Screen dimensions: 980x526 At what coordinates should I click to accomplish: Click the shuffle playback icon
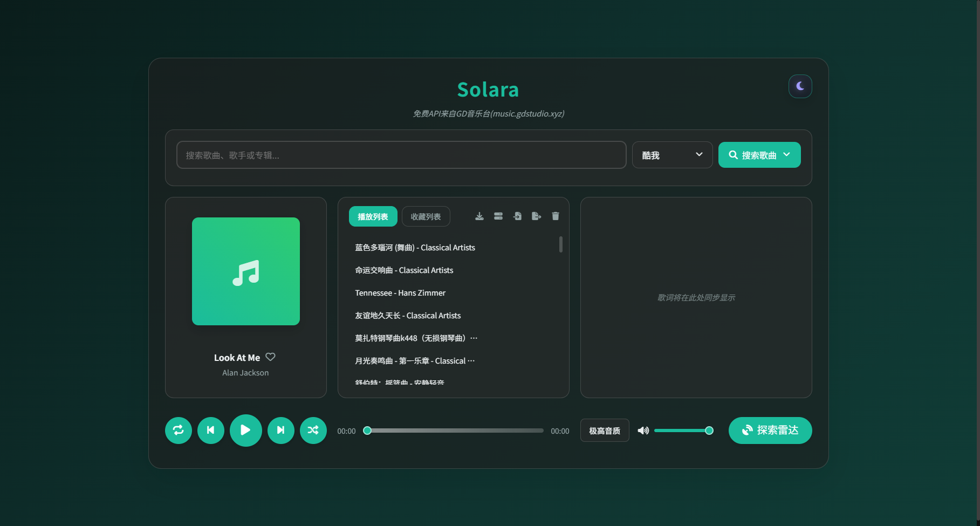[313, 431]
